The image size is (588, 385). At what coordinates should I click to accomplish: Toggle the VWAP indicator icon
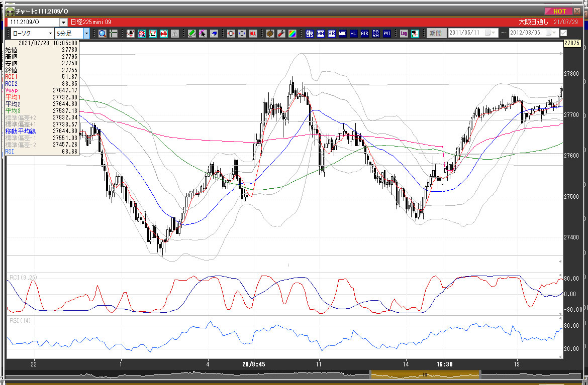[310, 34]
